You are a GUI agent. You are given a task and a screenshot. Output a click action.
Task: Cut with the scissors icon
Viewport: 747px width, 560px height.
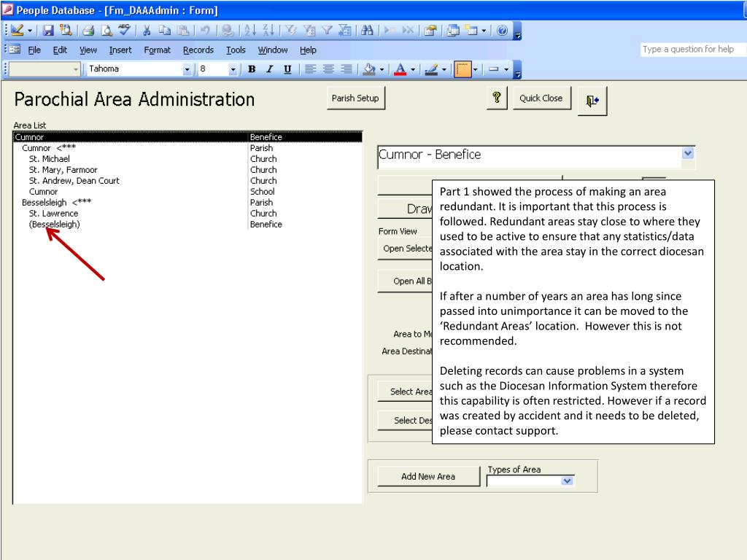click(x=147, y=31)
